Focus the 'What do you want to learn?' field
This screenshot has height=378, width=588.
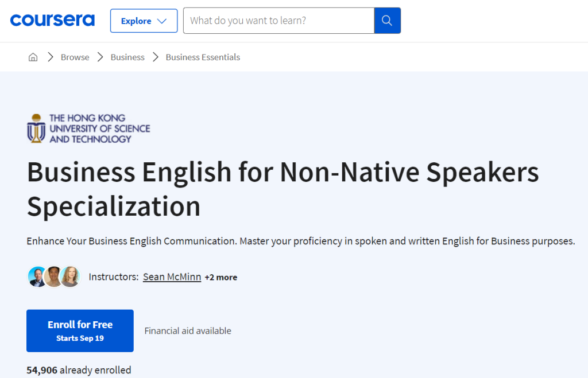pos(278,21)
